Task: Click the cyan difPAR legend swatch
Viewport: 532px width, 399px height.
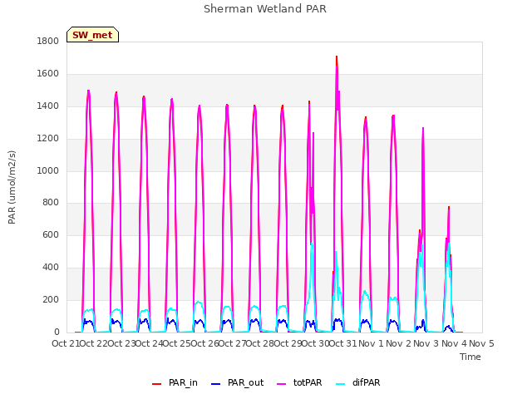Action: click(x=340, y=384)
